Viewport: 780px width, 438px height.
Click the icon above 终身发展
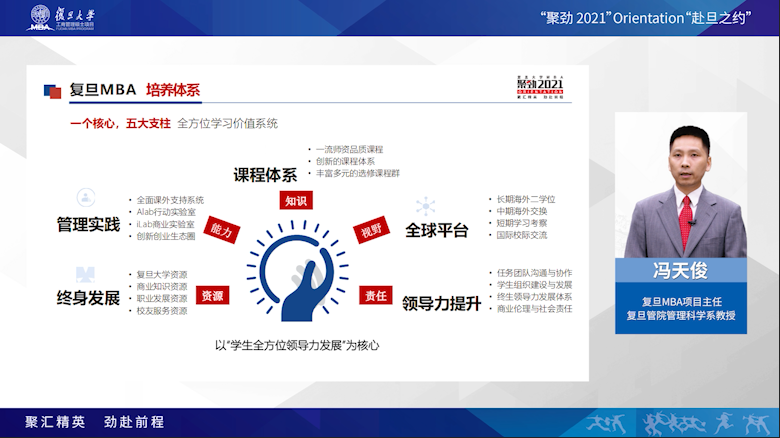pyautogui.click(x=85, y=274)
